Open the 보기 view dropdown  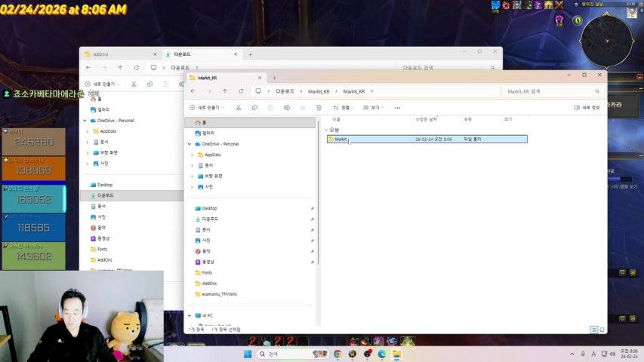374,108
